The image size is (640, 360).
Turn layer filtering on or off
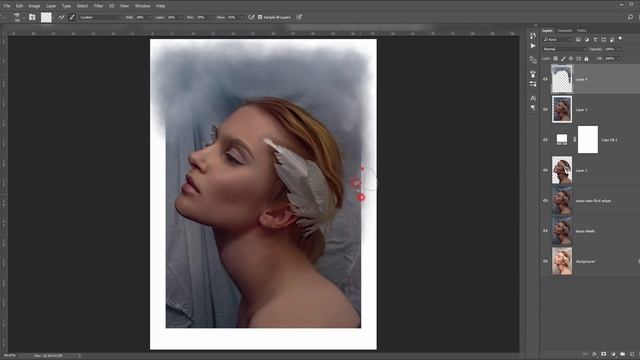pyautogui.click(x=620, y=38)
